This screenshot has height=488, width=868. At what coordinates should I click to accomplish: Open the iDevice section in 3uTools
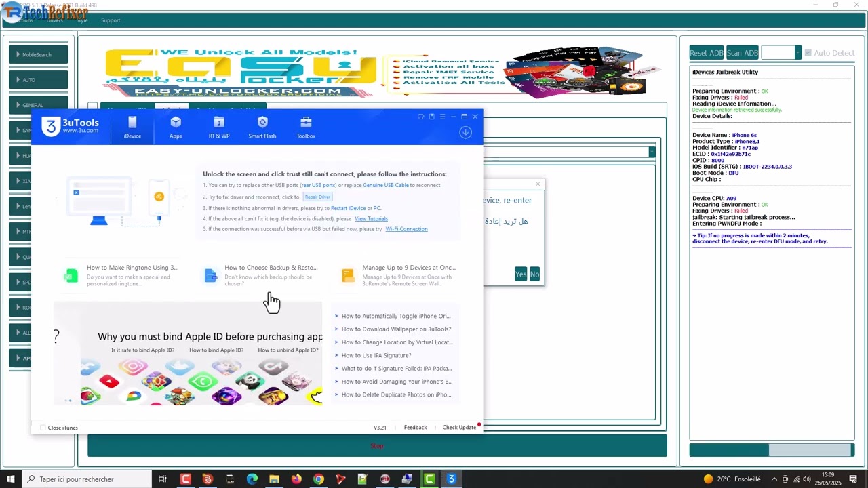(x=132, y=127)
